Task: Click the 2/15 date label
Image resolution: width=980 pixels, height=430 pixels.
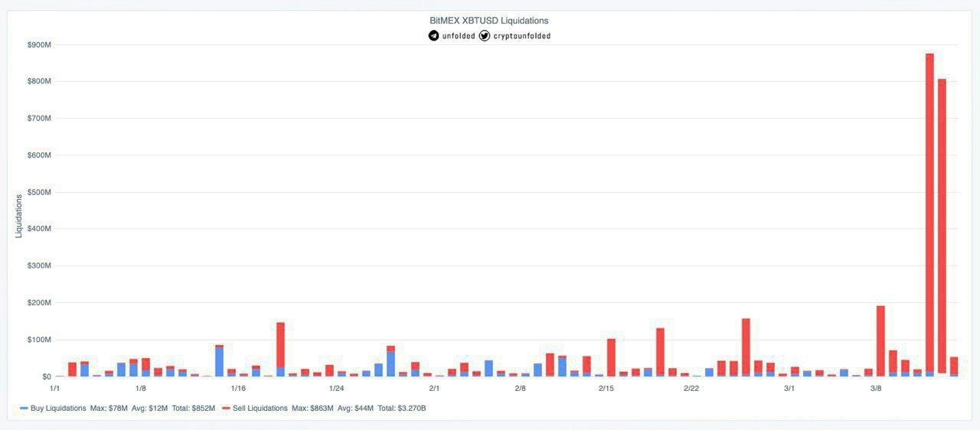Action: (606, 389)
